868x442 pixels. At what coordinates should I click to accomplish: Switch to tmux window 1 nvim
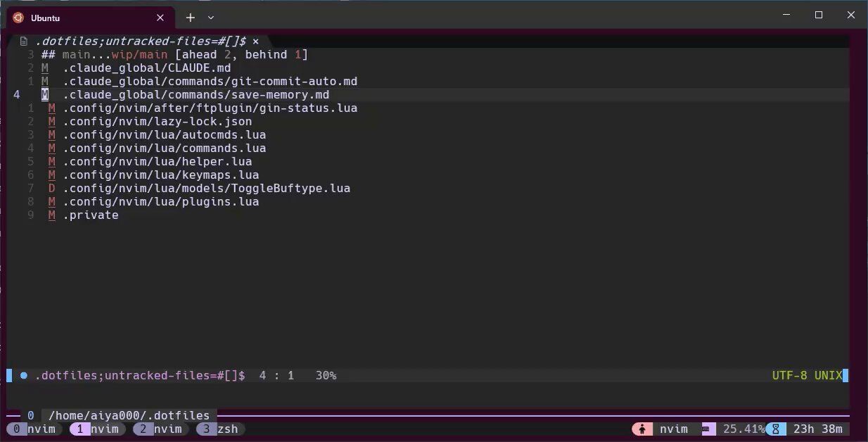click(x=98, y=429)
